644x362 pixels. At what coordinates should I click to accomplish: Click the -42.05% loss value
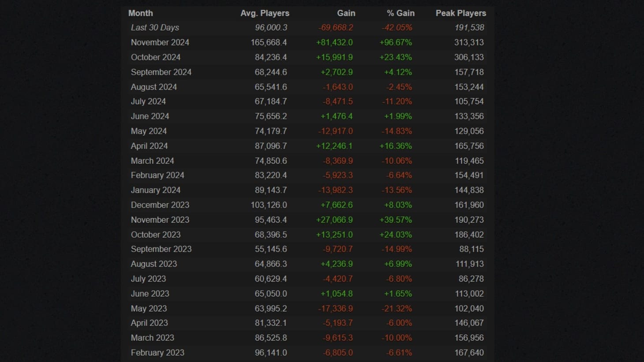coord(397,27)
